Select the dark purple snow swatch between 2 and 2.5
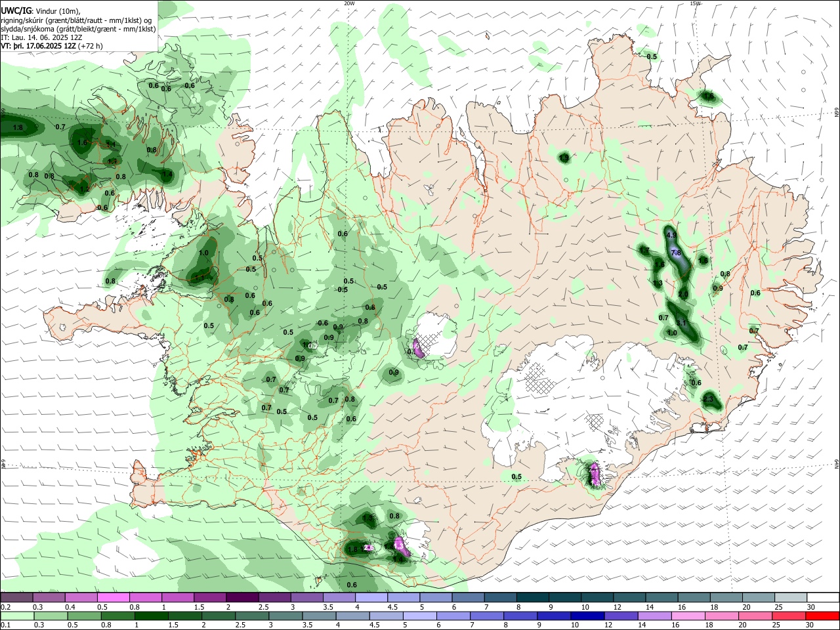 click(x=242, y=597)
